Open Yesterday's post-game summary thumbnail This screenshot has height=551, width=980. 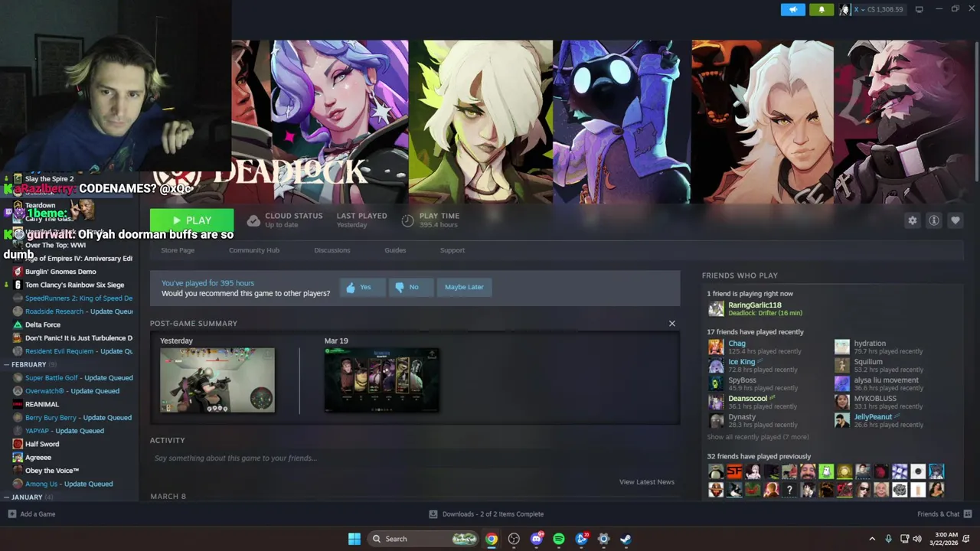pos(217,380)
